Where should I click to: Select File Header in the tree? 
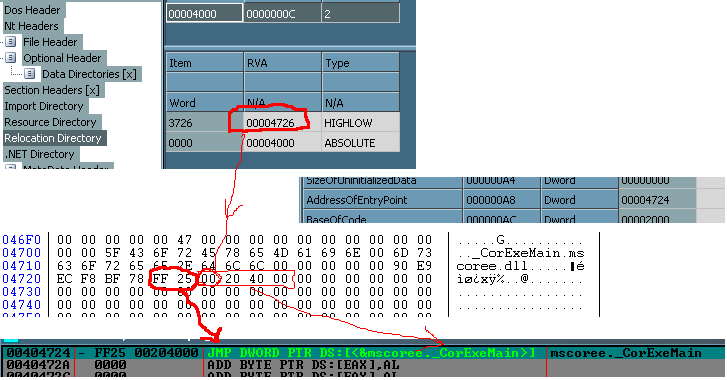50,42
